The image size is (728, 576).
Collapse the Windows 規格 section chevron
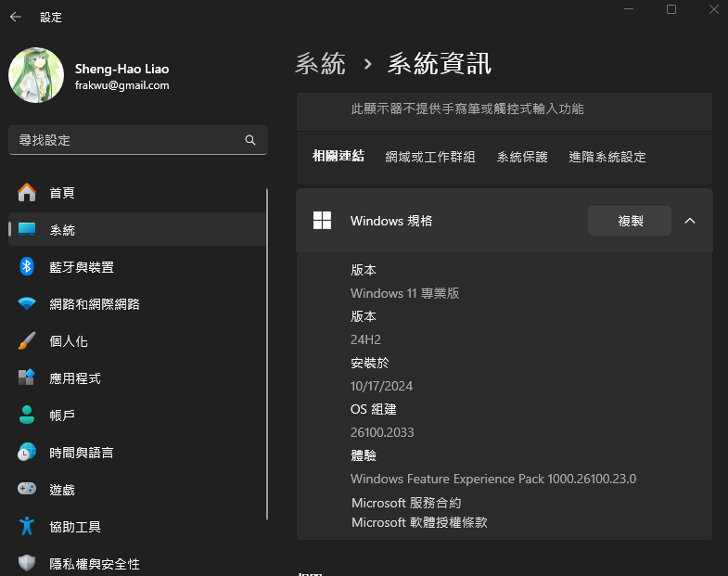[690, 221]
